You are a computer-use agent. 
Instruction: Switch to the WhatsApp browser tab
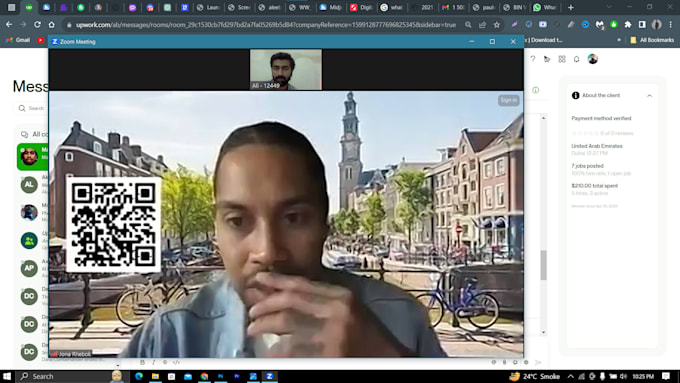[x=545, y=7]
